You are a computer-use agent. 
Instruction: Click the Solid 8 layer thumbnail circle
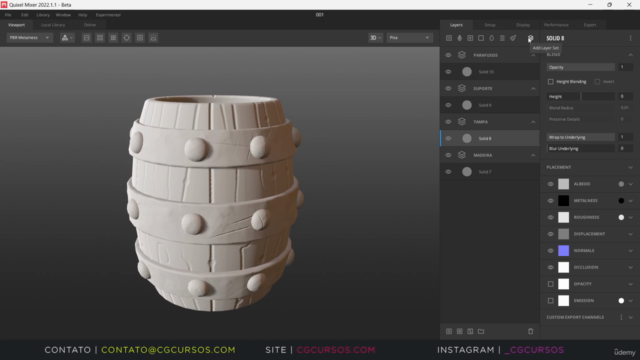click(x=467, y=138)
